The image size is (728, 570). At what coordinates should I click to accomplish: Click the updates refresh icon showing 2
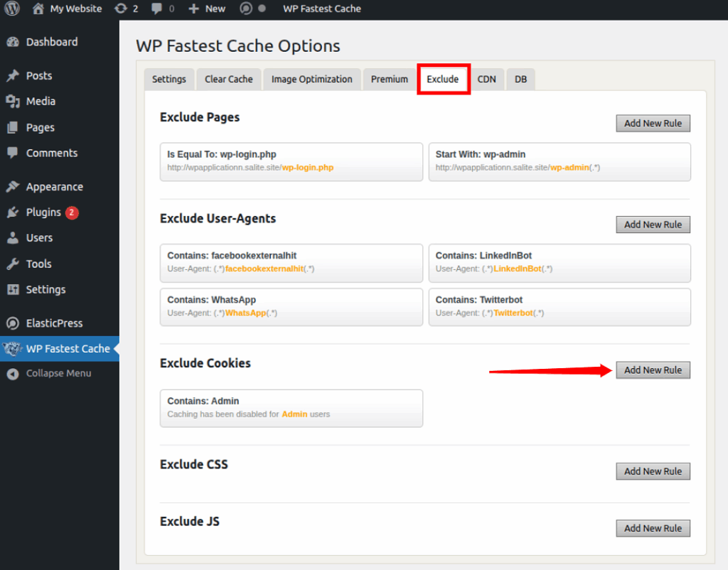coord(121,9)
